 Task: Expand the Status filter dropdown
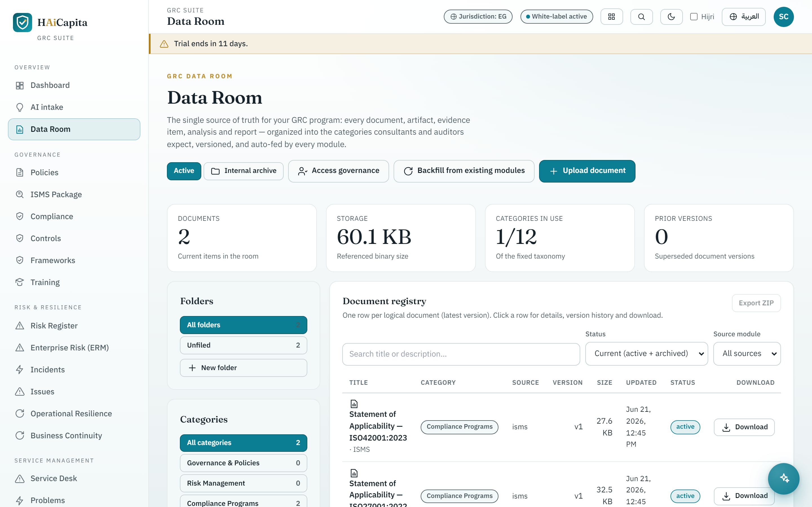point(646,353)
